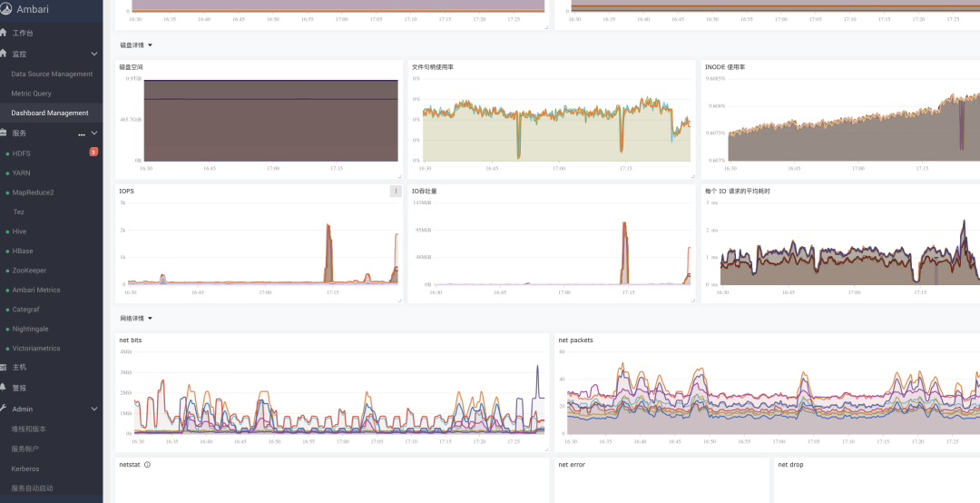
Task: Open 服务自动启动 settings
Action: 32,488
